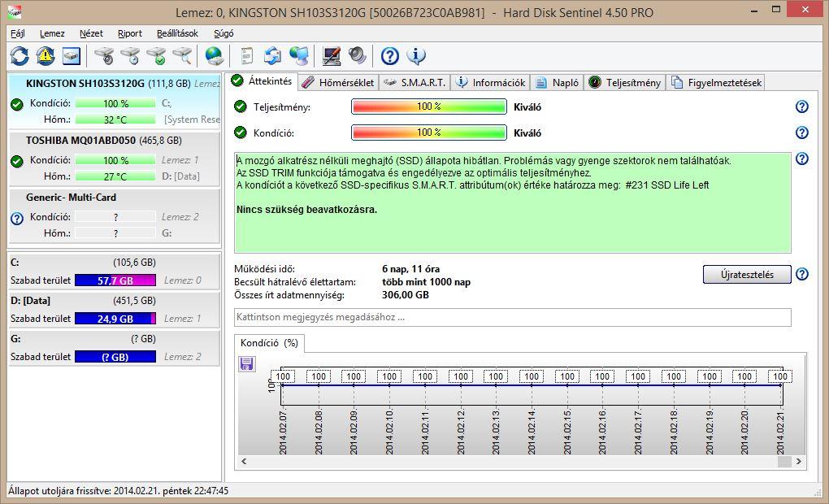The width and height of the screenshot is (829, 504).
Task: Click the monitor with pen toolbar icon
Action: tap(331, 56)
